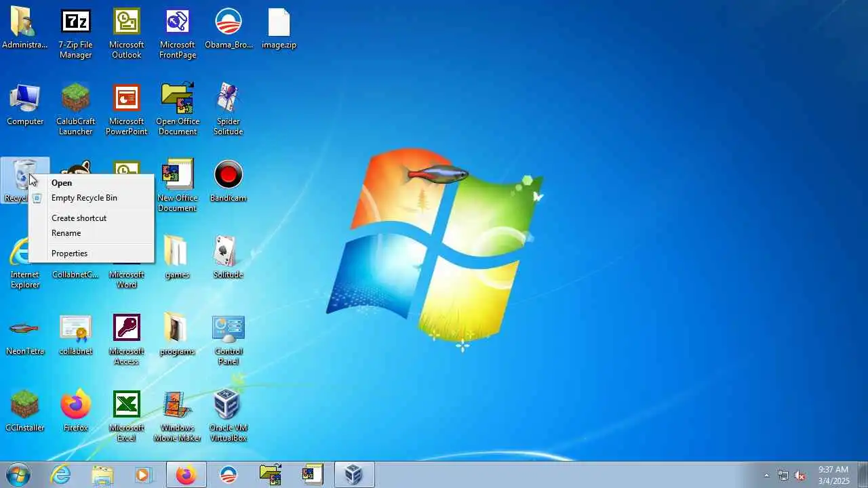The width and height of the screenshot is (868, 488).
Task: Switch to VirtualBox on the taskbar
Action: [x=354, y=475]
